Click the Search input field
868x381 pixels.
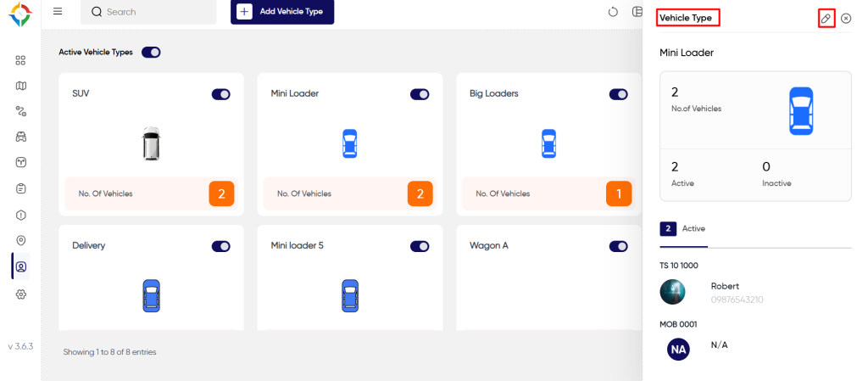(x=148, y=12)
